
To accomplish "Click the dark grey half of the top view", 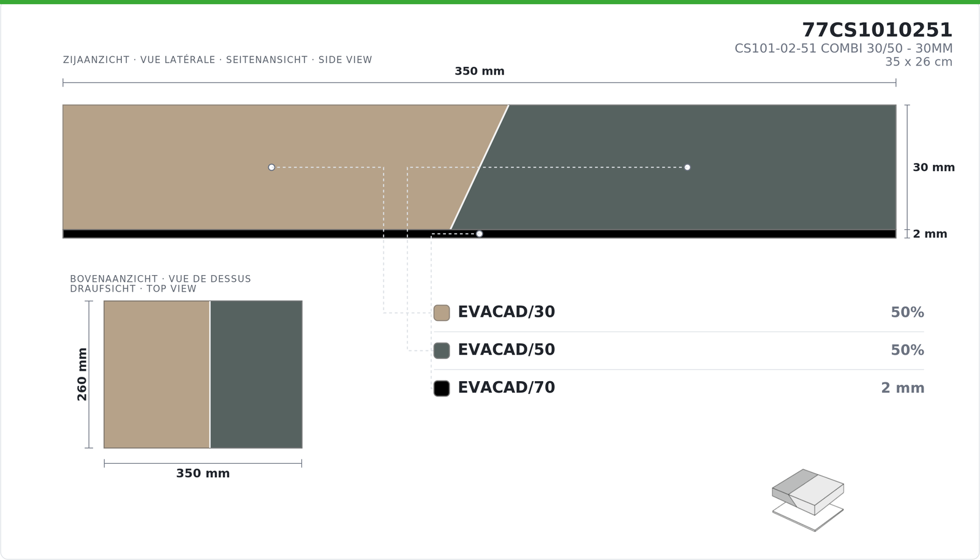I will coord(256,374).
